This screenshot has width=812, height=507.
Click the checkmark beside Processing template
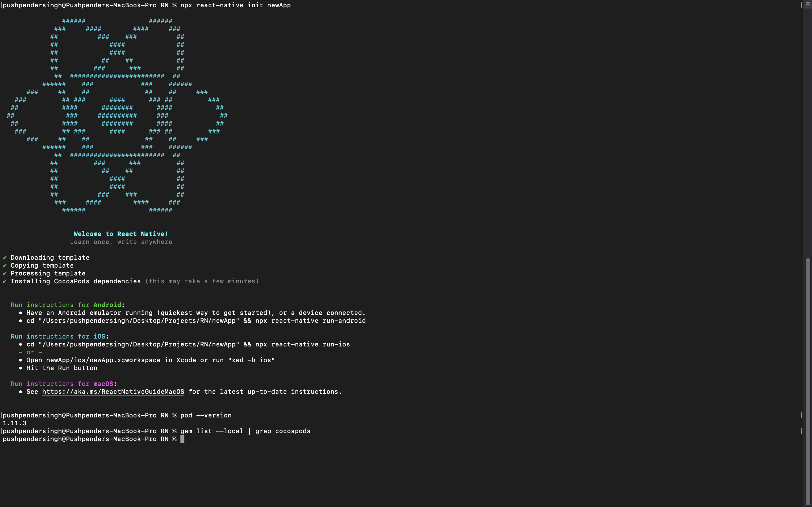(x=4, y=273)
